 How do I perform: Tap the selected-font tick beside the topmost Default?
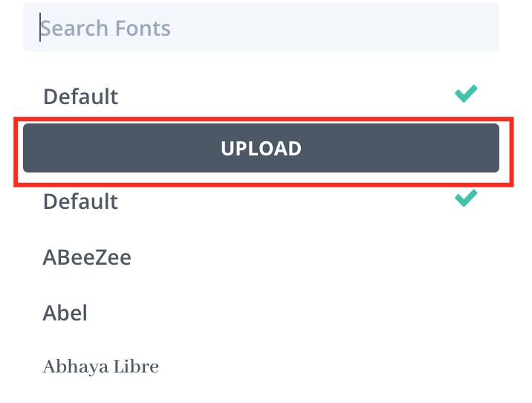(x=466, y=94)
